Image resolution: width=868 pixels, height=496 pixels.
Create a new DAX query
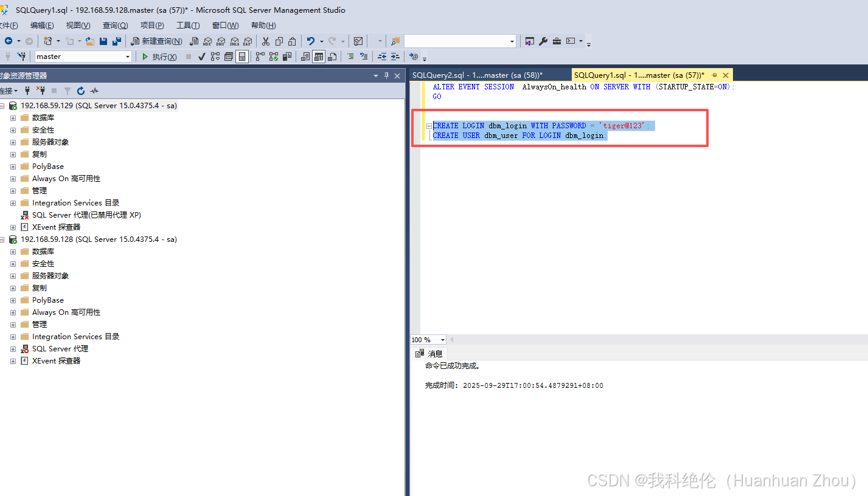pyautogui.click(x=248, y=41)
